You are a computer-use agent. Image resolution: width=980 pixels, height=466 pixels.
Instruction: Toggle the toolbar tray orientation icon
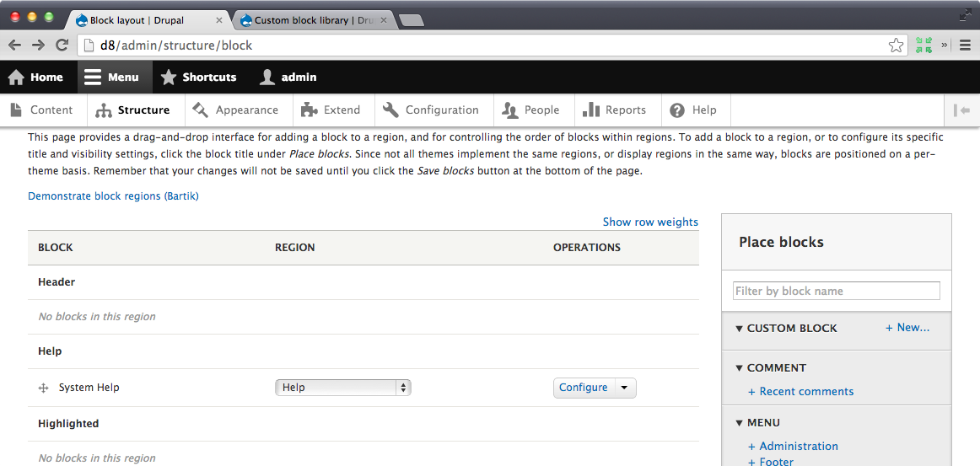[x=962, y=110]
